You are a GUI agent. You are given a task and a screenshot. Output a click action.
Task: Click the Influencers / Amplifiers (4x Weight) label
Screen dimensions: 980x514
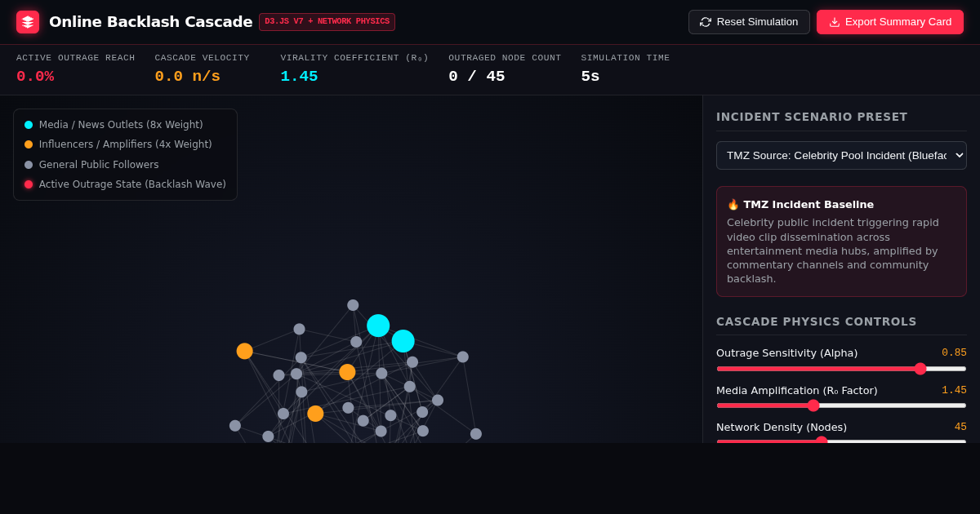pyautogui.click(x=126, y=144)
